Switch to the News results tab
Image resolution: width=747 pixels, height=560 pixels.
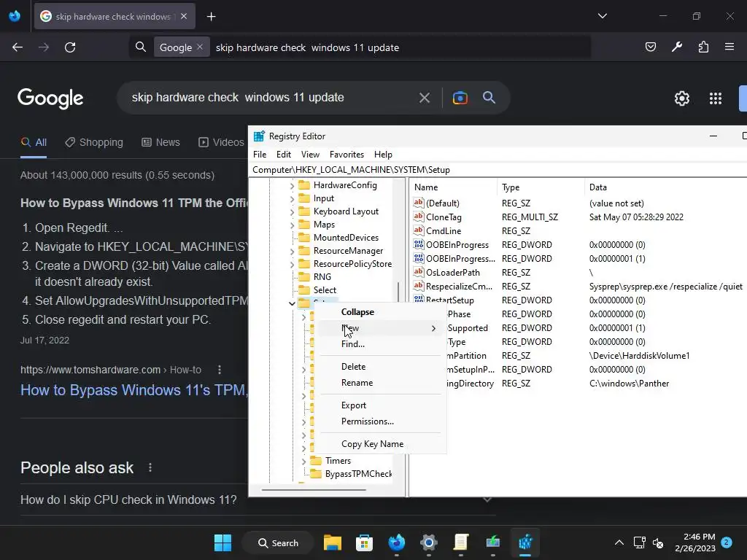click(x=160, y=142)
